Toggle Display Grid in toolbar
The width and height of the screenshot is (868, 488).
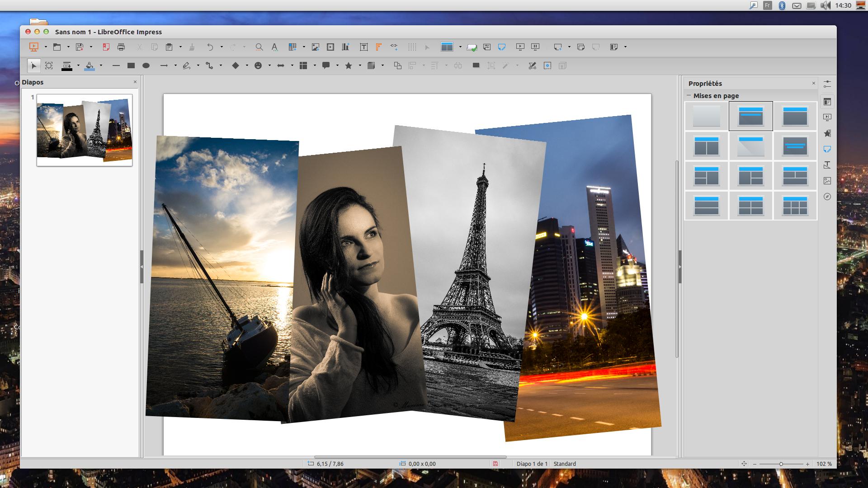click(412, 47)
